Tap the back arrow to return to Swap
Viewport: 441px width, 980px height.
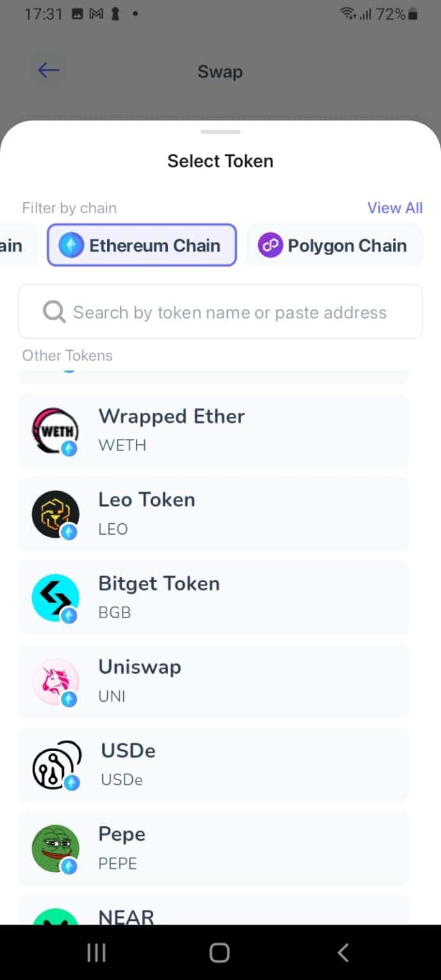(x=47, y=71)
